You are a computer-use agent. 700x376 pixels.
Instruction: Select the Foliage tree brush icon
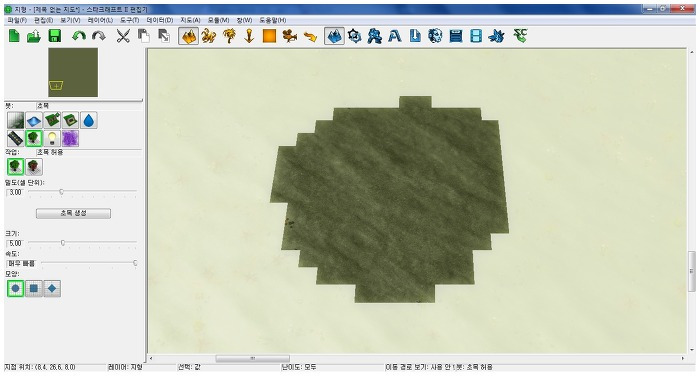coord(34,138)
